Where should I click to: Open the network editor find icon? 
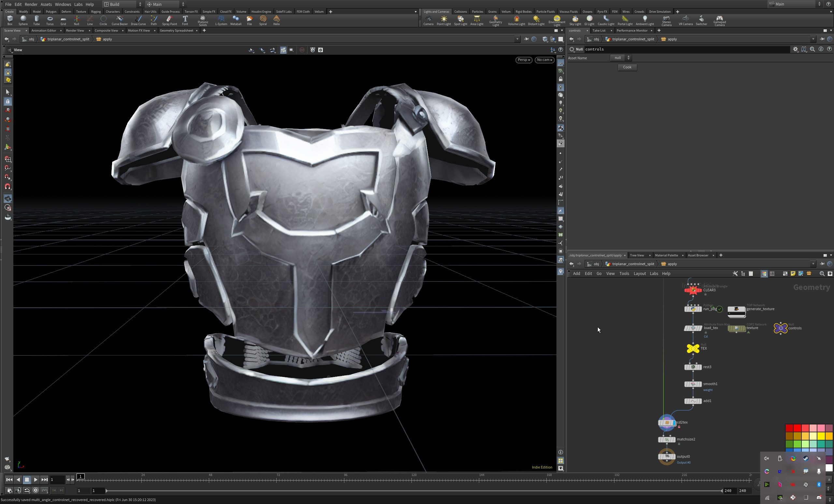822,273
